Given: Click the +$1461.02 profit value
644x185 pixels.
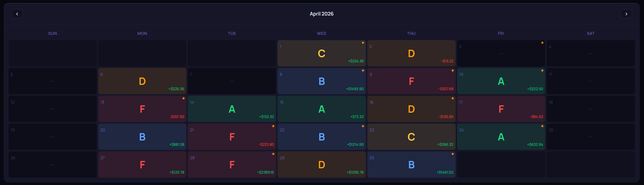Looking at the screenshot, I should tap(445, 172).
